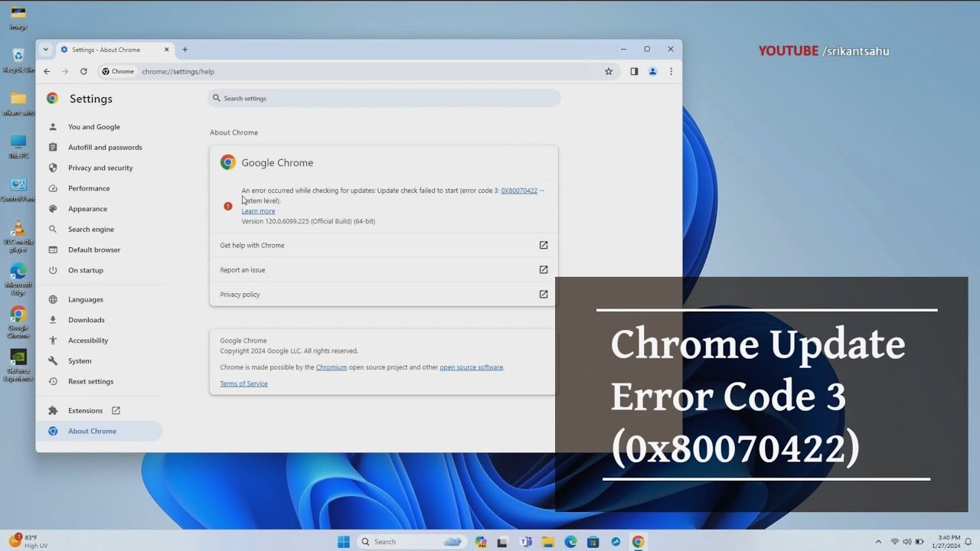Viewport: 980px width, 551px height.
Task: Open Get help with Chrome
Action: click(384, 245)
